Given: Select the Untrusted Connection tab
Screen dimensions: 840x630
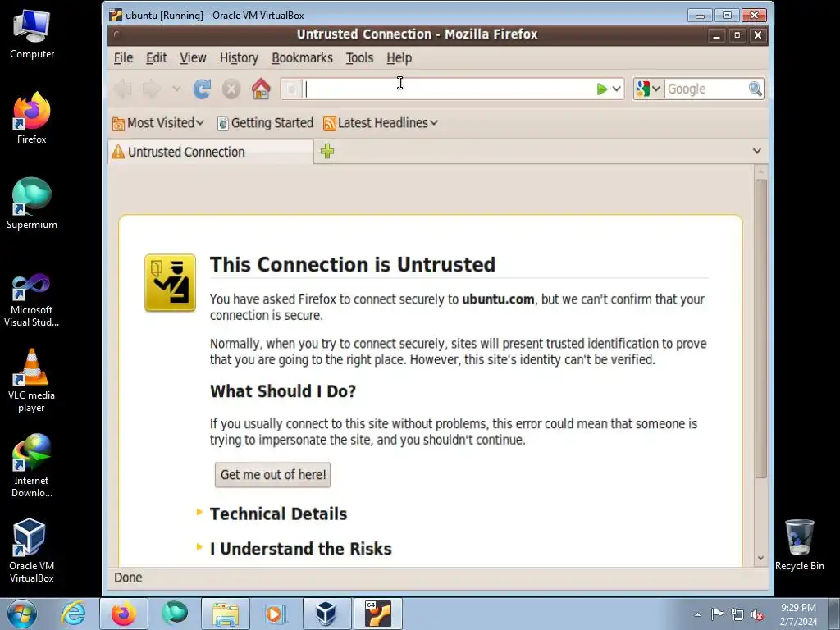Looking at the screenshot, I should tap(210, 152).
